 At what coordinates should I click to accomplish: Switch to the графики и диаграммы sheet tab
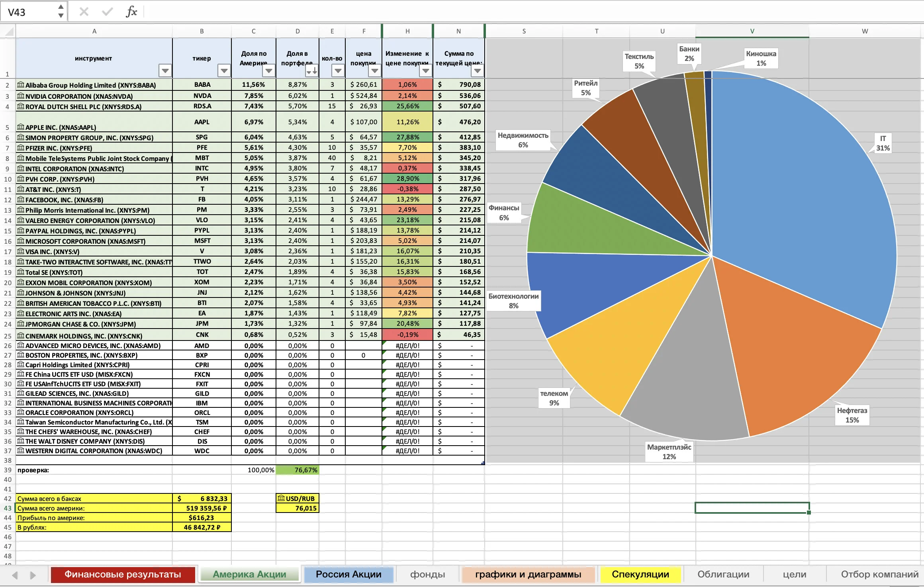[x=528, y=574]
